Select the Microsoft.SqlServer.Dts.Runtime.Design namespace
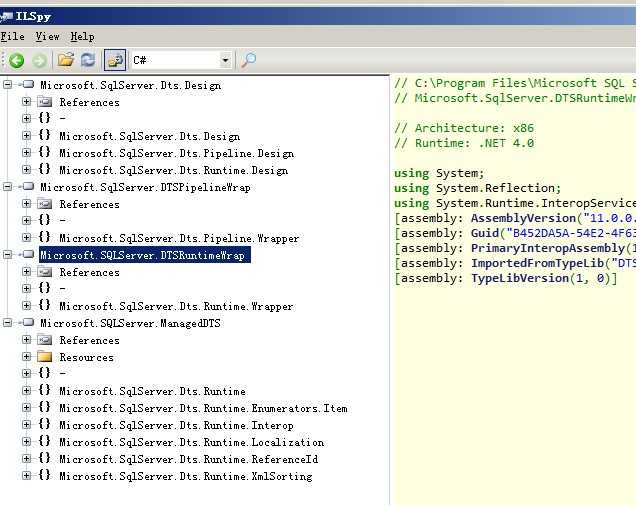The image size is (636, 505). (x=174, y=170)
